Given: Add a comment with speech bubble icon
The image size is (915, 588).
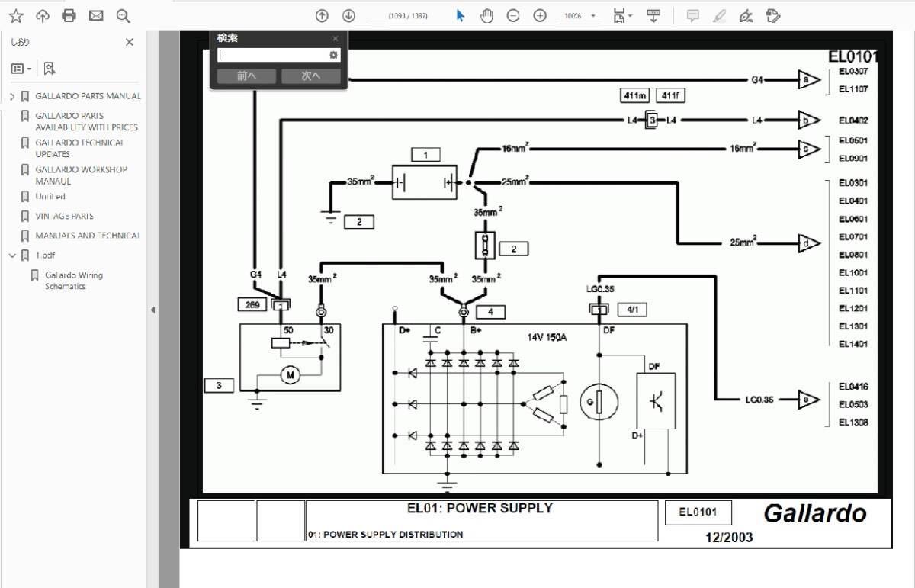Looking at the screenshot, I should point(692,15).
